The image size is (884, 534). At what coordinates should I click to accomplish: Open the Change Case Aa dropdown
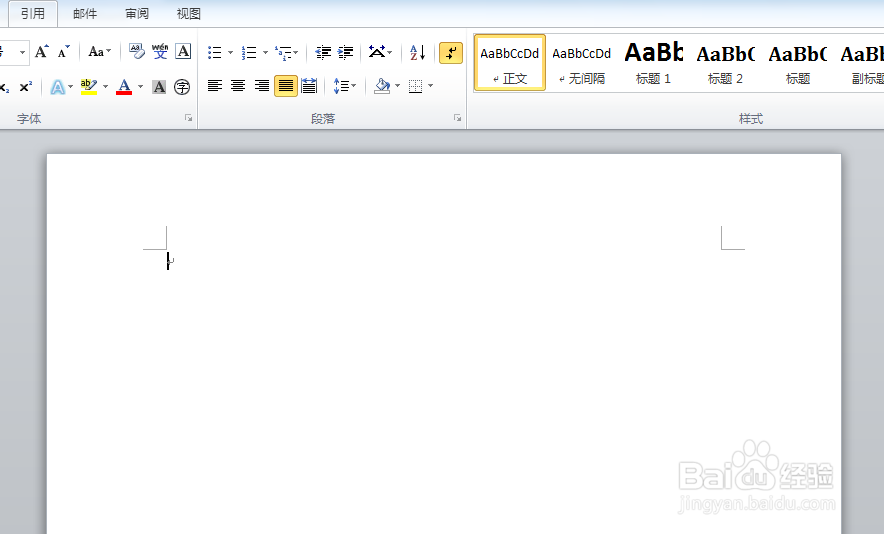pos(100,52)
